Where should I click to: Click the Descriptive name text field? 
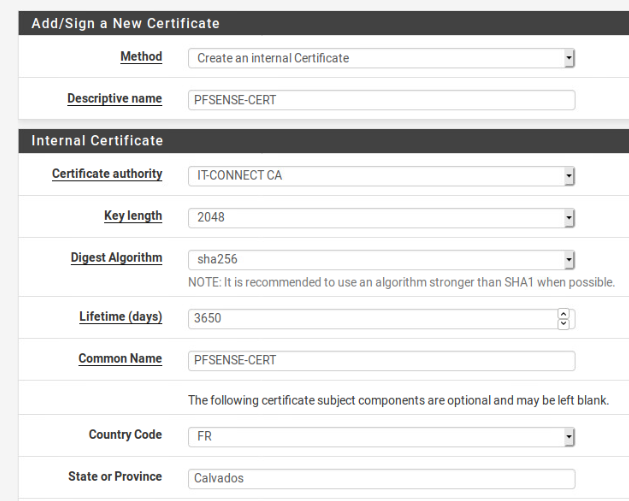tap(381, 100)
